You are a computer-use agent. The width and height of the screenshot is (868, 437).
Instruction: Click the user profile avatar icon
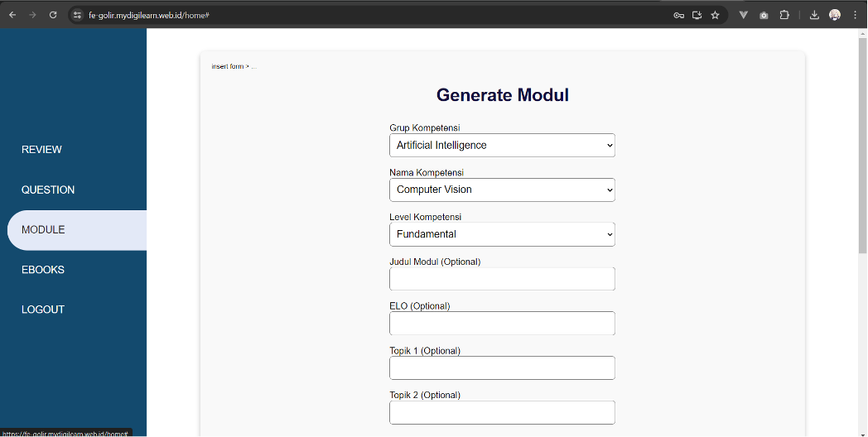coord(835,15)
